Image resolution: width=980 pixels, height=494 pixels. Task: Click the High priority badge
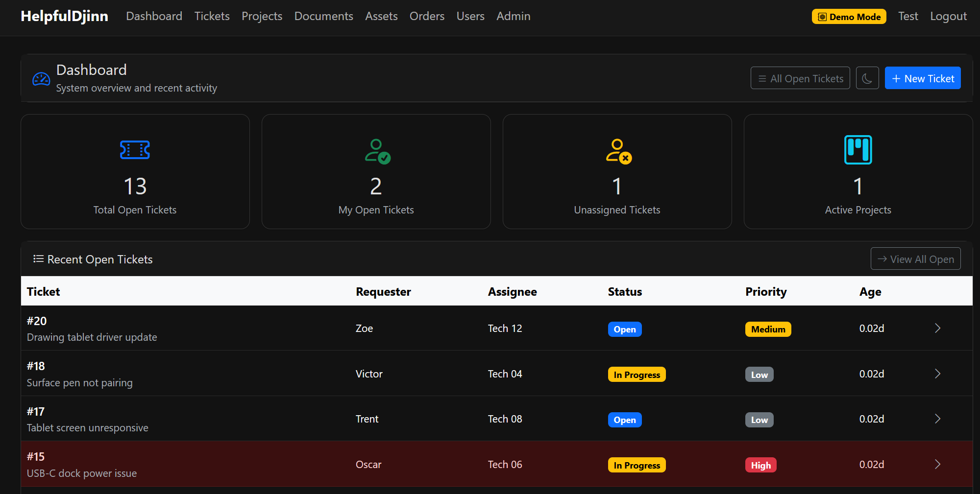click(760, 465)
